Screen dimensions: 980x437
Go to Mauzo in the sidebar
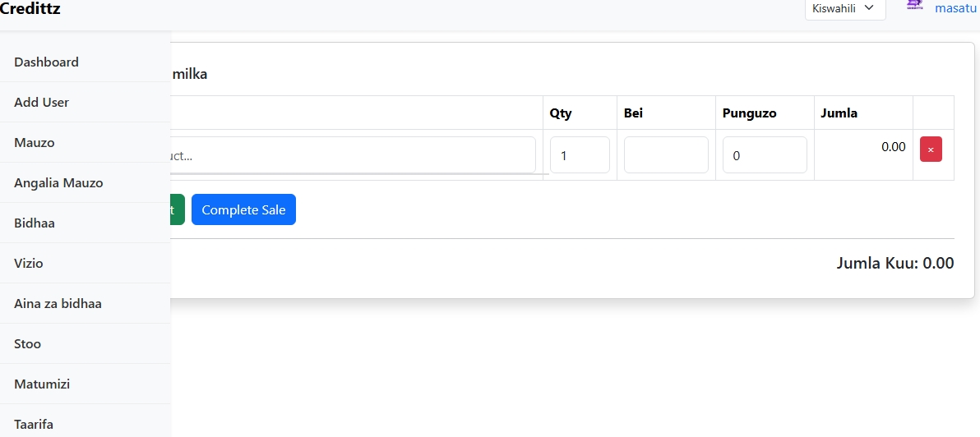[35, 143]
